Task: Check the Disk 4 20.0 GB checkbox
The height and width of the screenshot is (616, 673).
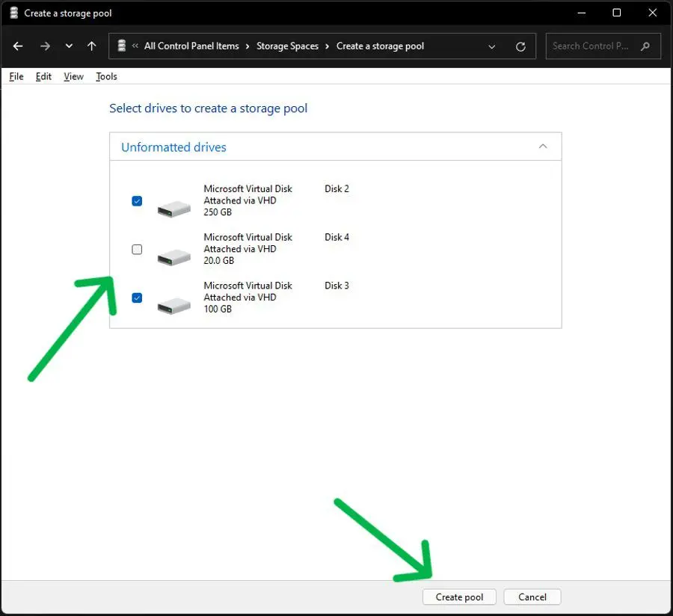Action: pyautogui.click(x=137, y=249)
